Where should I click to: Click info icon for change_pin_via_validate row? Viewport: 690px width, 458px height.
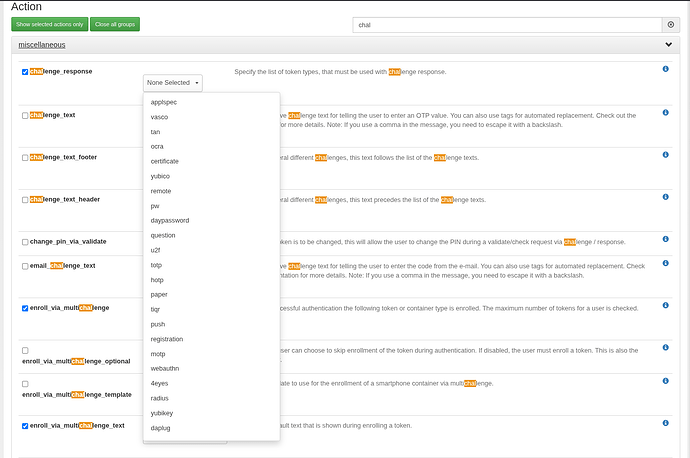[x=666, y=239]
